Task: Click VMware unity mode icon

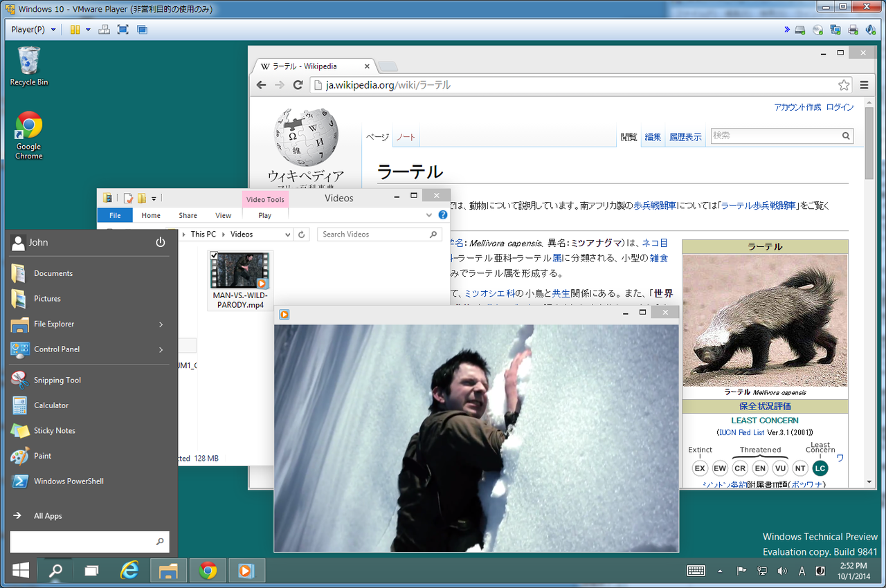Action: tap(142, 30)
